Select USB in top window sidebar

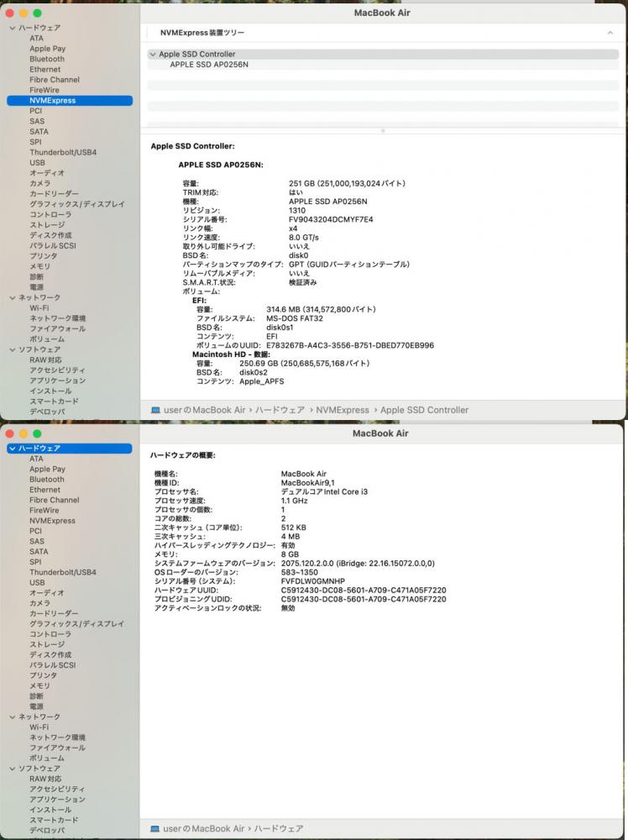point(38,163)
